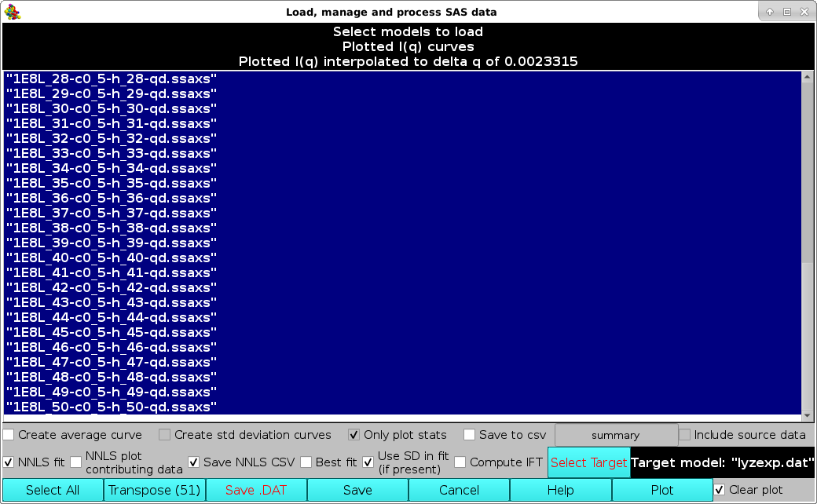Click the application icon in title bar

pyautogui.click(x=13, y=12)
